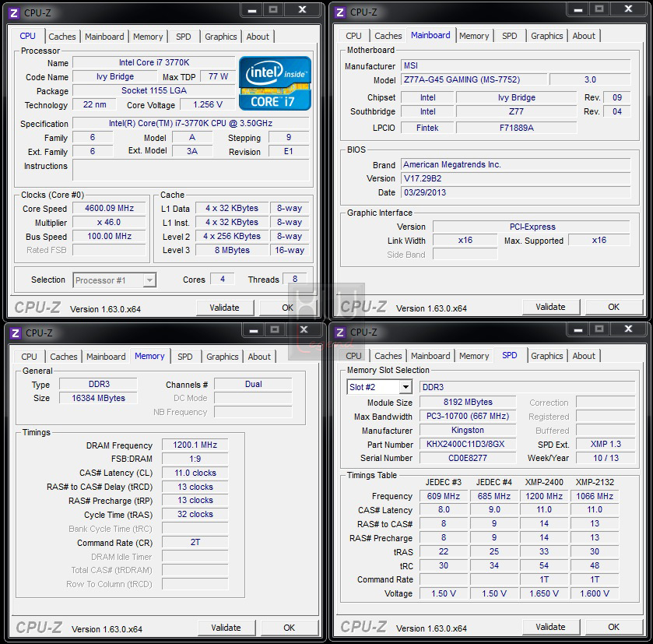653x644 pixels.
Task: Open Mainboard tab in the CPU window
Action: tap(104, 37)
